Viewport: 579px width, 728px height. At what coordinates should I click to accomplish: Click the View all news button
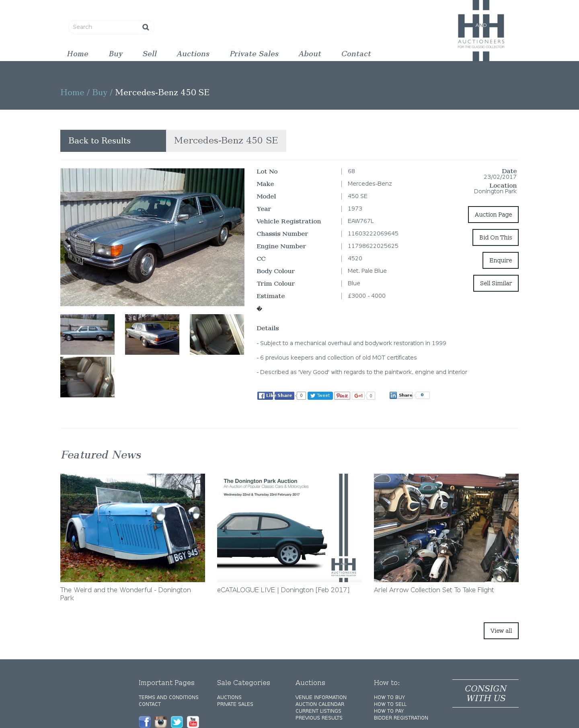pyautogui.click(x=501, y=631)
